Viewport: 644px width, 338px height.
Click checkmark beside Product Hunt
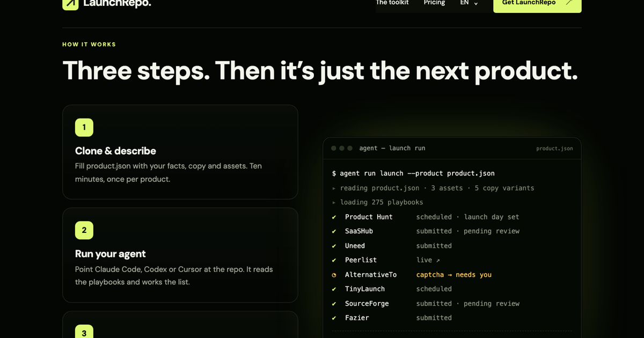click(334, 217)
